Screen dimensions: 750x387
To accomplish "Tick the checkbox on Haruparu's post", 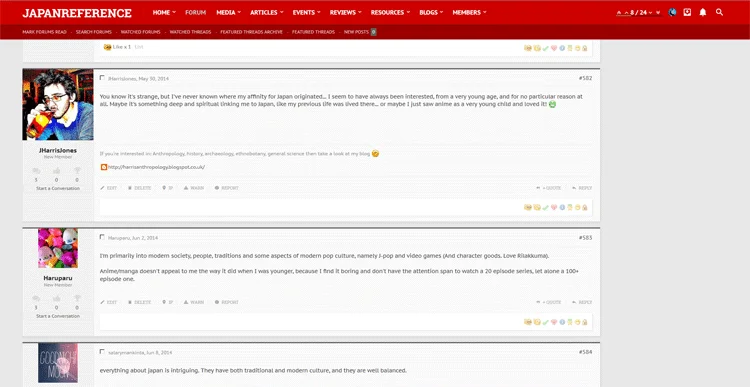I will click(x=102, y=237).
